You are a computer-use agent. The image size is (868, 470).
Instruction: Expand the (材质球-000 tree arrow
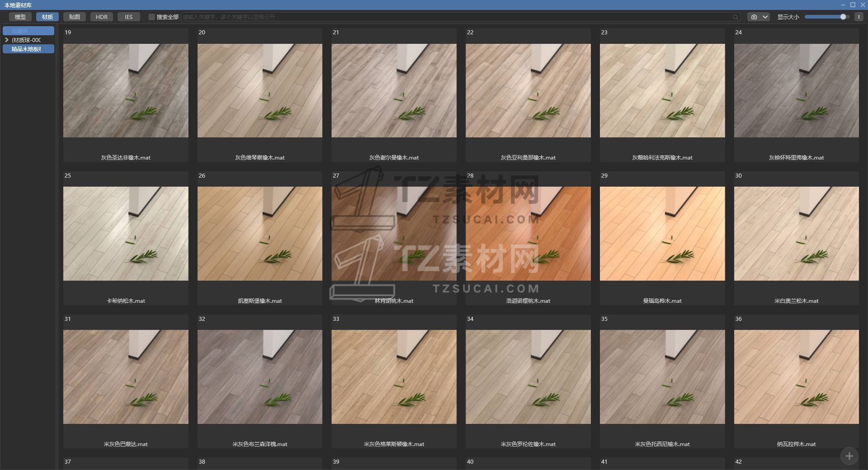[x=7, y=40]
